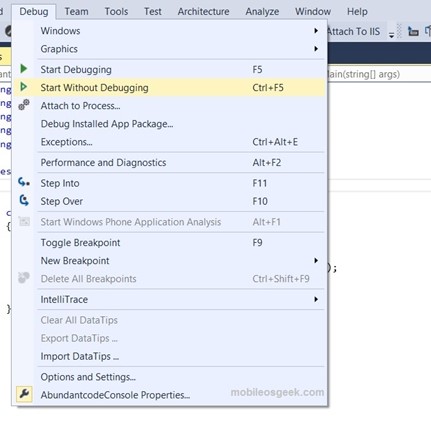Open the Architecture menu
Viewport: 431px width, 421px height.
point(203,12)
